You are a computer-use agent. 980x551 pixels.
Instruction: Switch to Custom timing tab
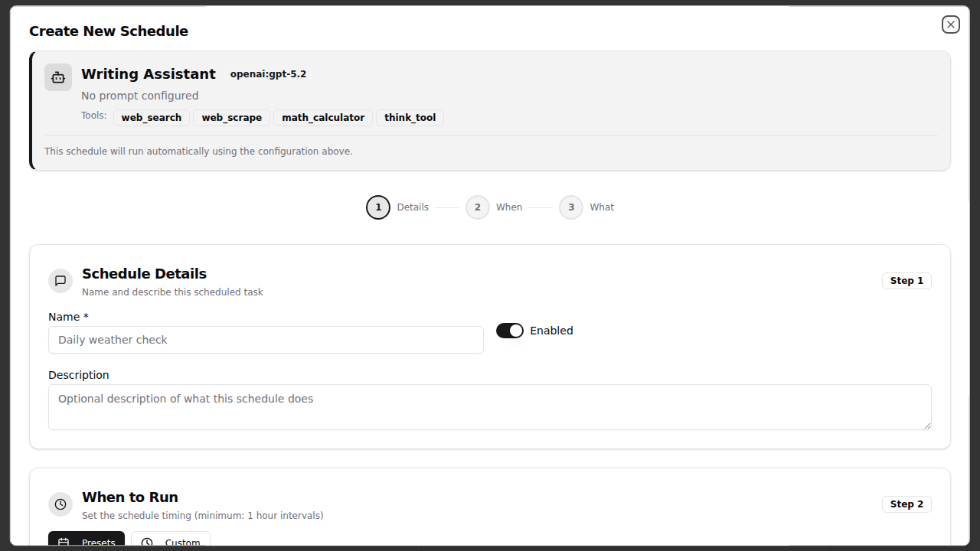[x=171, y=540]
